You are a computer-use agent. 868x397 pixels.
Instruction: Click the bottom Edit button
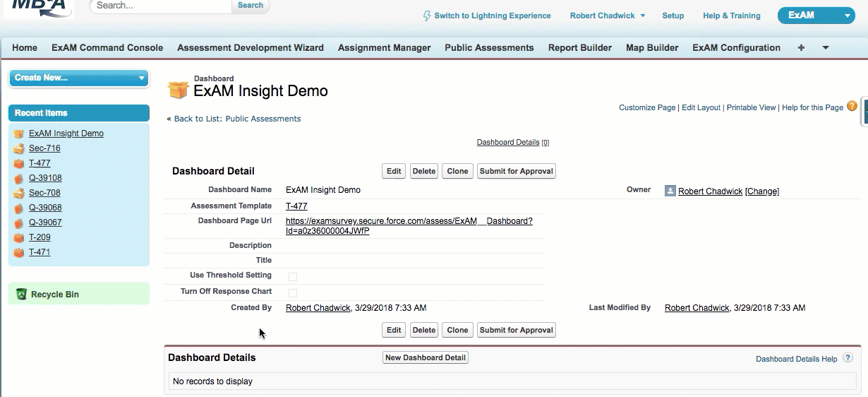(x=394, y=330)
